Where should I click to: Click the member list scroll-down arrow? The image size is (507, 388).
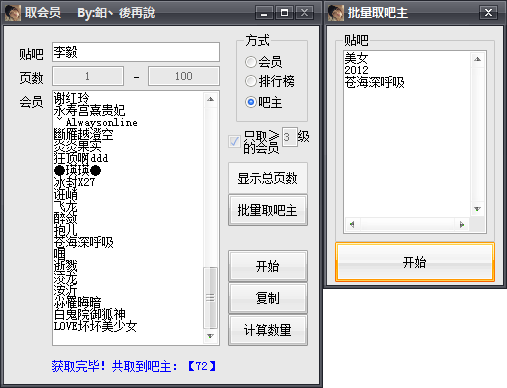(210, 336)
